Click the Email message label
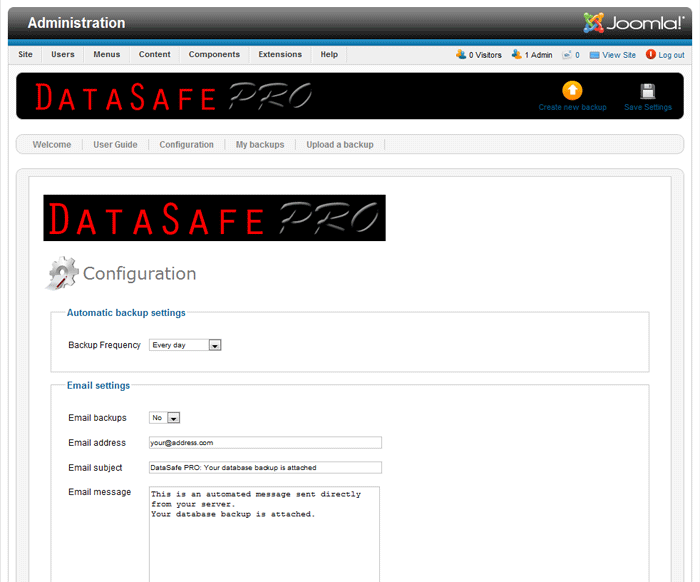 click(x=100, y=492)
